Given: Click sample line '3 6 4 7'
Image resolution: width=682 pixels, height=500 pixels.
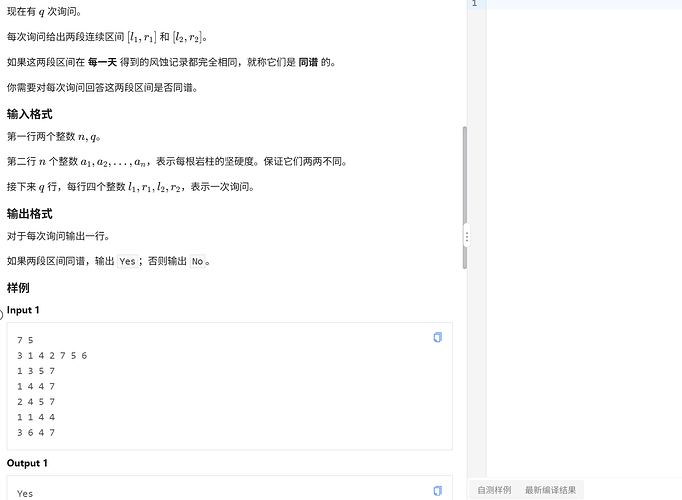Looking at the screenshot, I should (x=36, y=433).
